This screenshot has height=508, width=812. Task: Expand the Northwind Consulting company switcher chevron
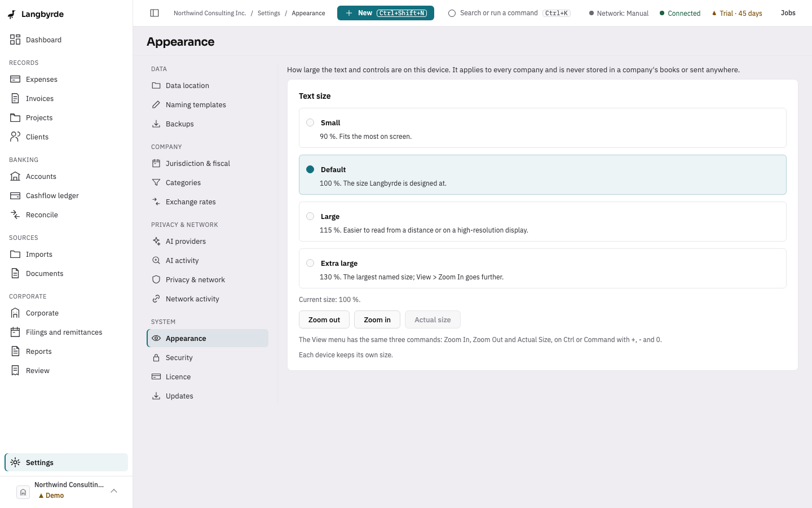(114, 491)
